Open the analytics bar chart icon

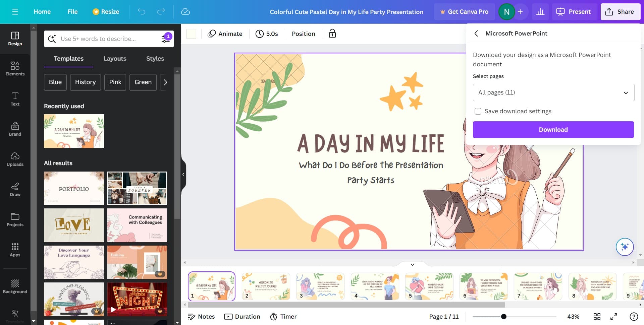[540, 12]
